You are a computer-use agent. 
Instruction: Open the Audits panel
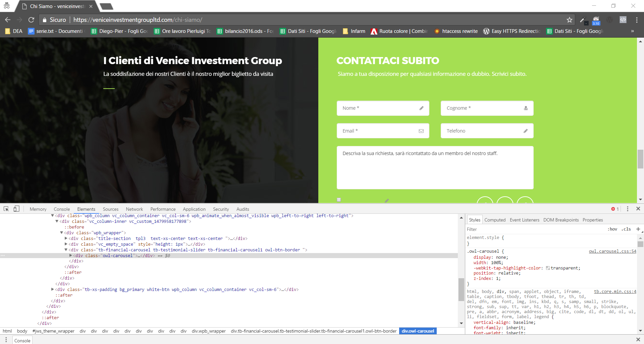(243, 209)
